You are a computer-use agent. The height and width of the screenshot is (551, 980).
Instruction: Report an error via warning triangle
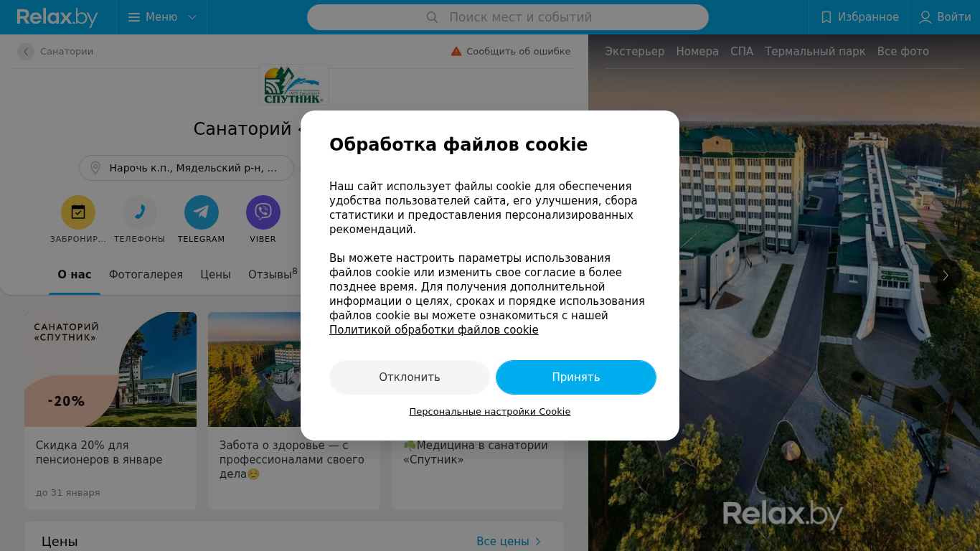pyautogui.click(x=456, y=52)
